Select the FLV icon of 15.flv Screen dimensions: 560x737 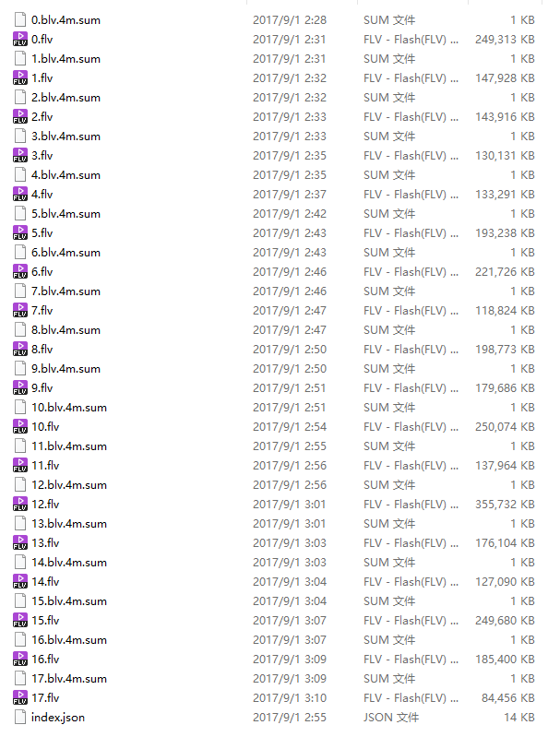click(x=20, y=620)
